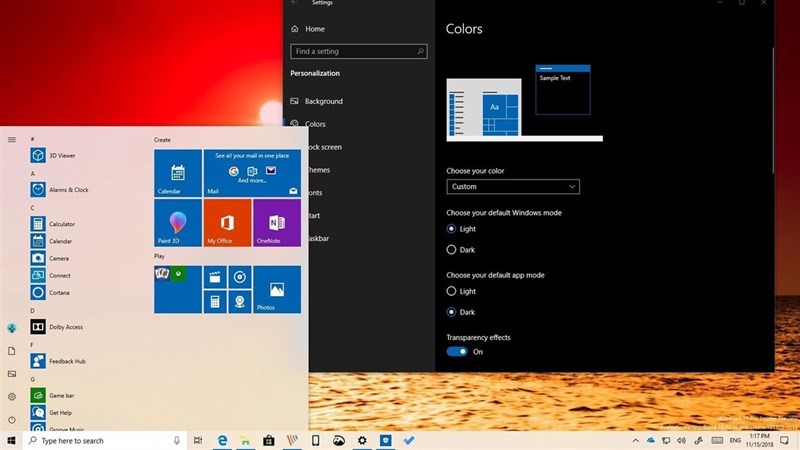Go to Background in Personalization sidebar

(323, 101)
